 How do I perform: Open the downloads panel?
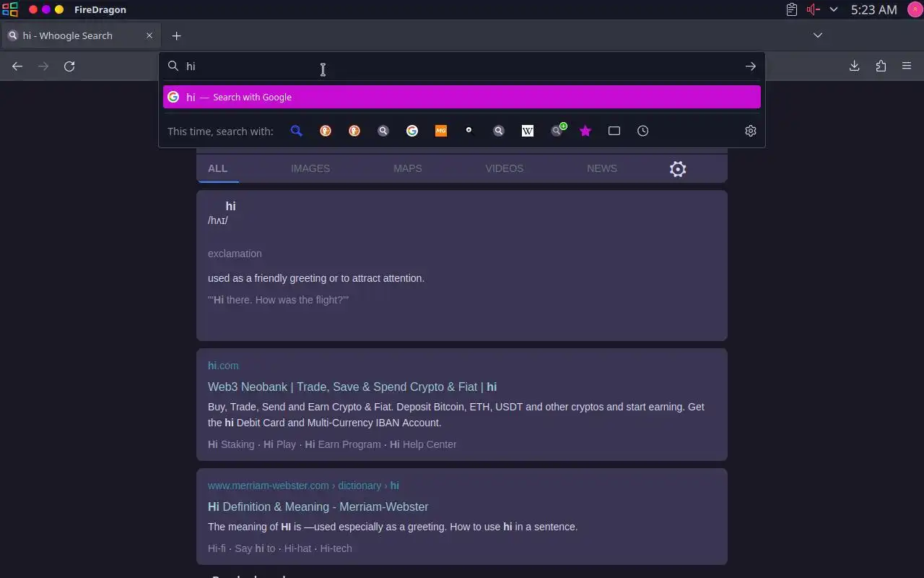coord(854,66)
